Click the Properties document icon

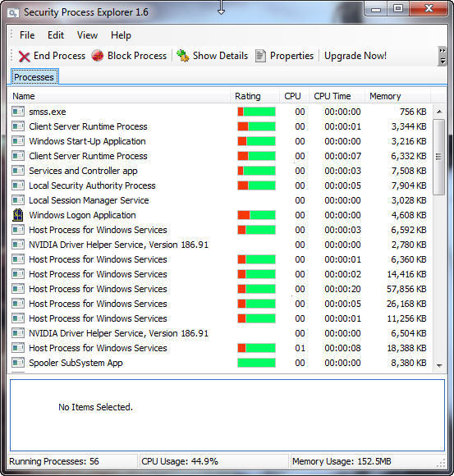tap(260, 56)
